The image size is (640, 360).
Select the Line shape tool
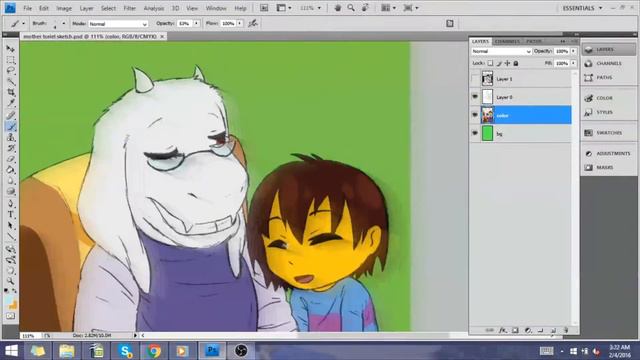coord(11,236)
